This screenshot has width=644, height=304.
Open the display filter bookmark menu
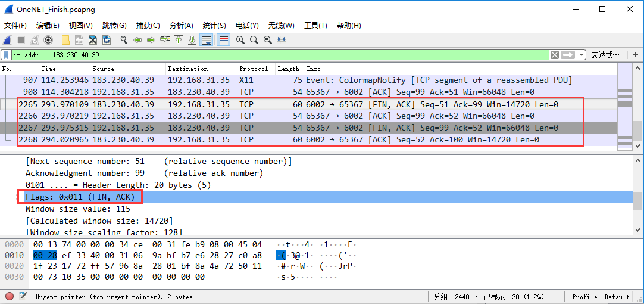[7, 55]
